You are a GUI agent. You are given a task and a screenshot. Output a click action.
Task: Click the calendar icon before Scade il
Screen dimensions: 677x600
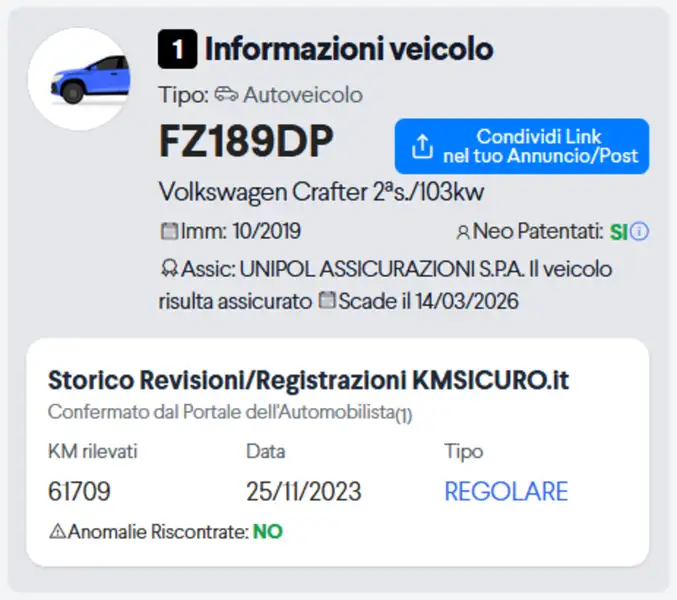pyautogui.click(x=327, y=300)
